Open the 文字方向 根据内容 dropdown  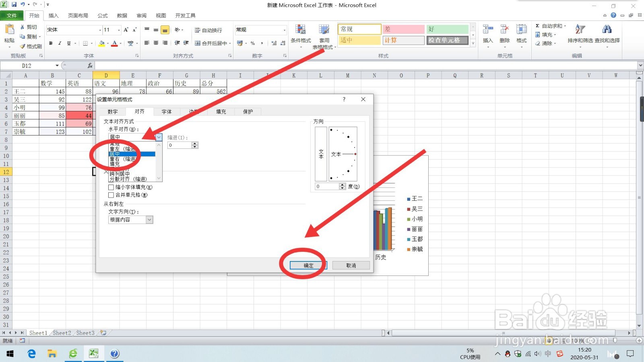149,220
